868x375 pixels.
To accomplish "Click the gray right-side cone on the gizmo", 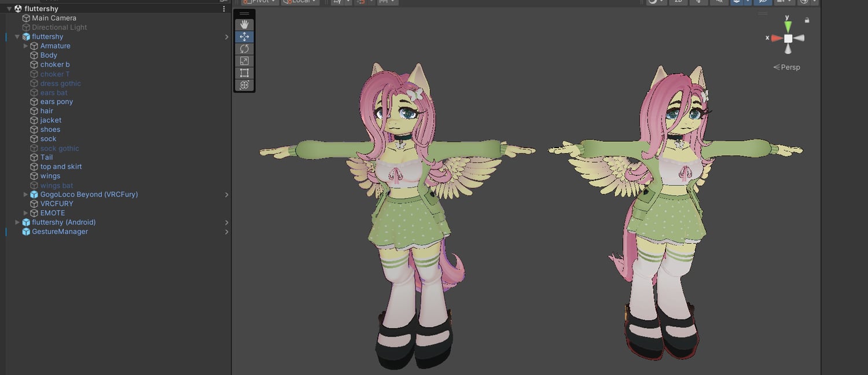I will coord(799,38).
